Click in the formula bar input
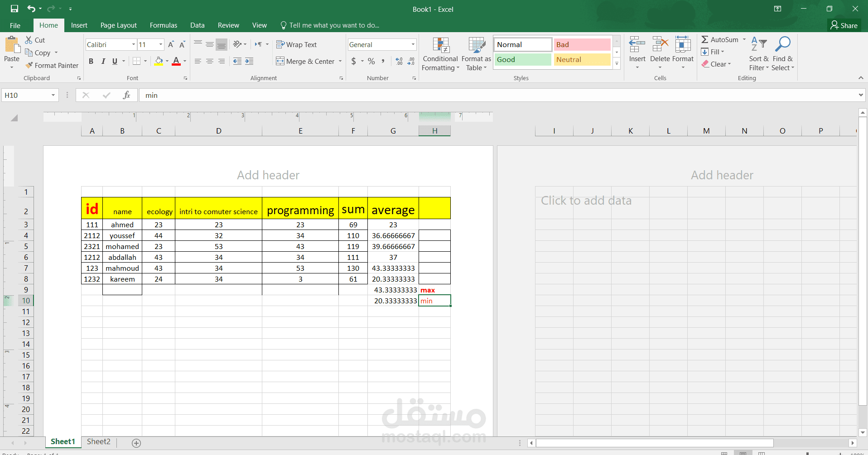Image resolution: width=868 pixels, height=455 pixels. click(x=498, y=95)
